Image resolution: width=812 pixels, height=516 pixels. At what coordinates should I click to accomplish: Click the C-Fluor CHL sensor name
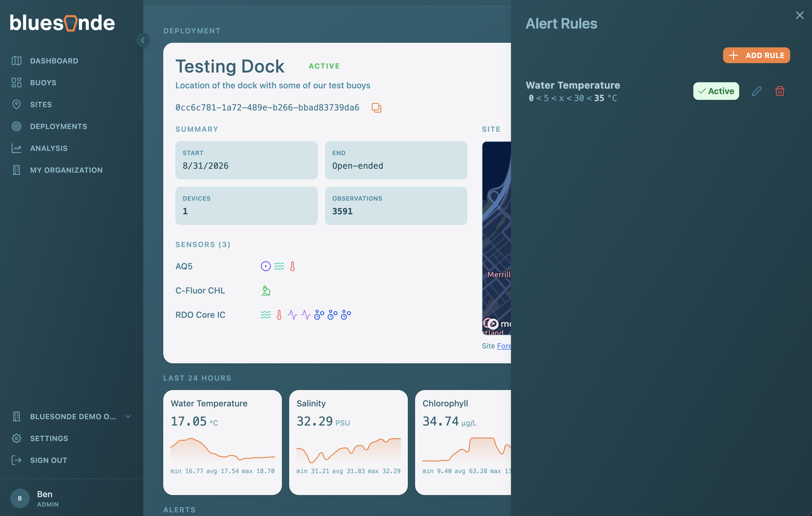click(x=200, y=290)
